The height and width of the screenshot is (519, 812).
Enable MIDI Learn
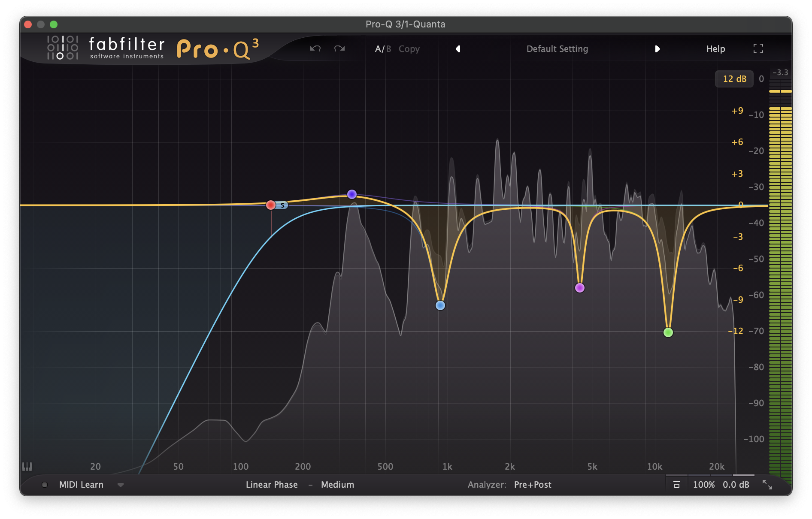click(81, 485)
